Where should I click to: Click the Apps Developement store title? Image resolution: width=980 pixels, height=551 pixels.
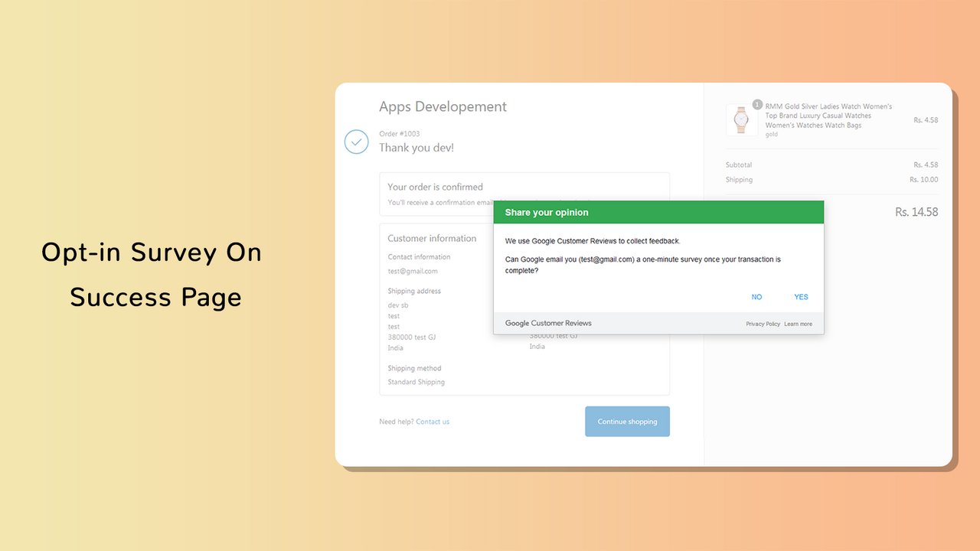(x=443, y=106)
